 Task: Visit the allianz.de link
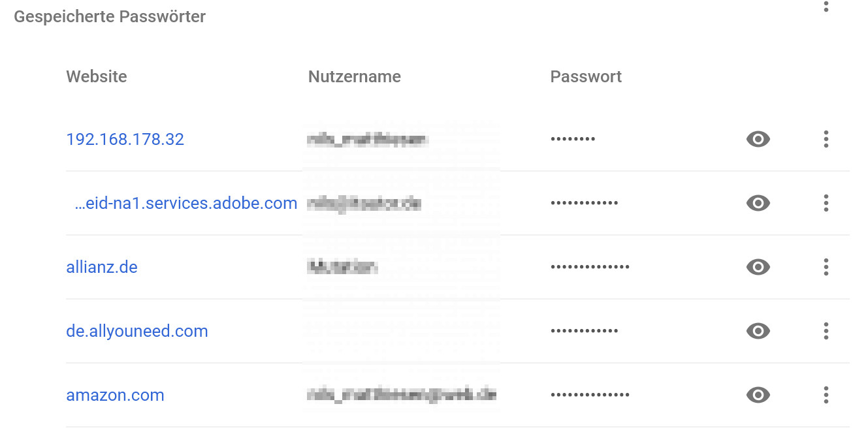point(102,267)
